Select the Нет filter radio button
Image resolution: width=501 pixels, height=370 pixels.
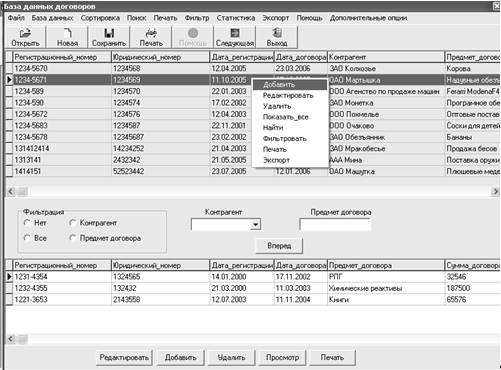click(27, 223)
